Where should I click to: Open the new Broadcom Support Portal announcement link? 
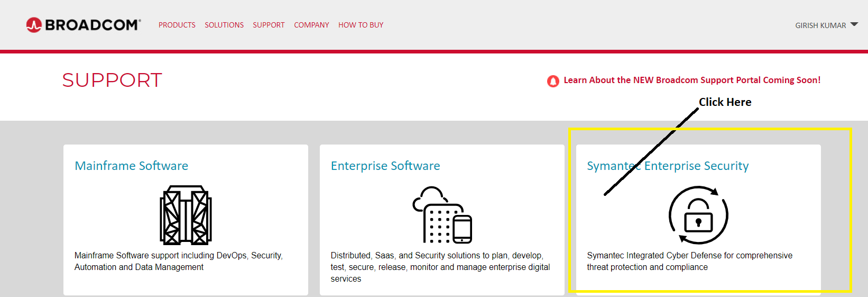pos(692,80)
